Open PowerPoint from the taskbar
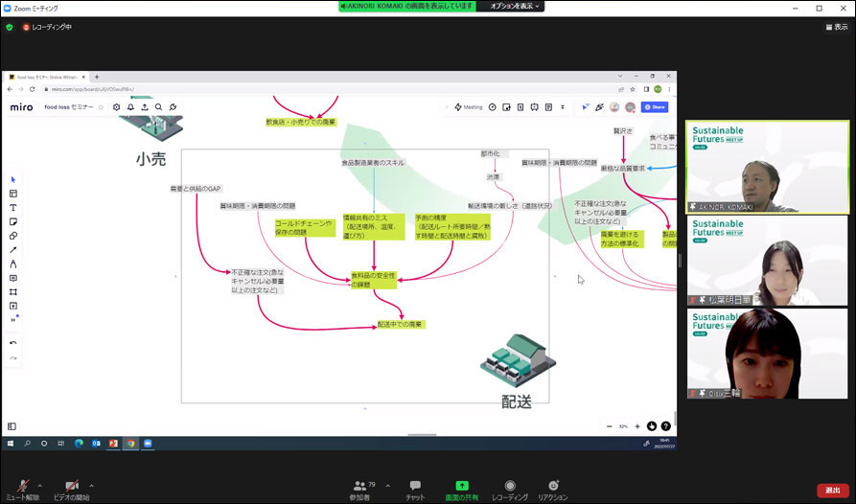Image resolution: width=856 pixels, height=504 pixels. (x=113, y=444)
